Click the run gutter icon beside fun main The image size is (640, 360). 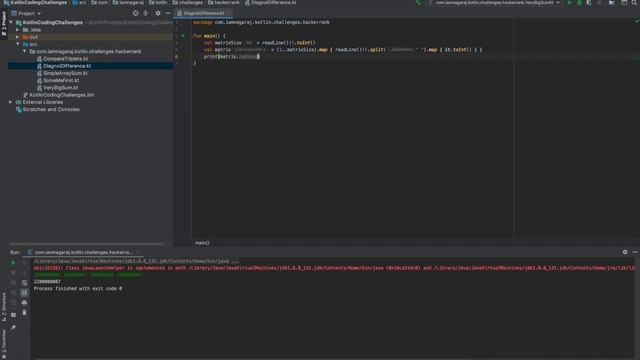pyautogui.click(x=183, y=36)
